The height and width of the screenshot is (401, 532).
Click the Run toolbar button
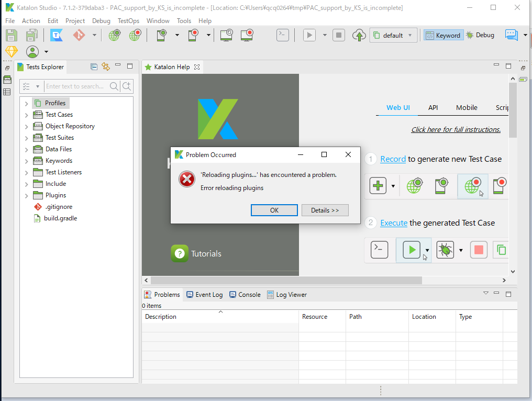309,35
